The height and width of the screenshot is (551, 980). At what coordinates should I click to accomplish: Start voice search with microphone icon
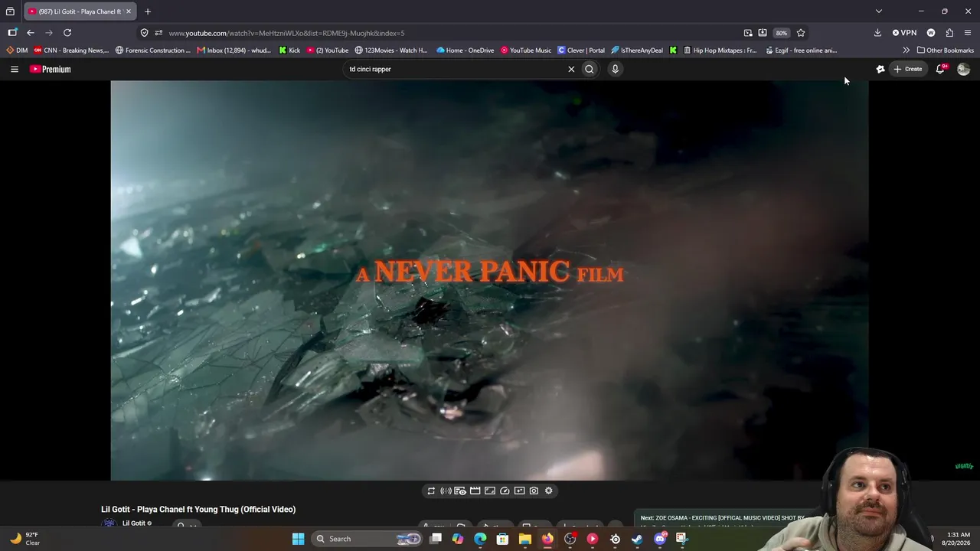(615, 69)
